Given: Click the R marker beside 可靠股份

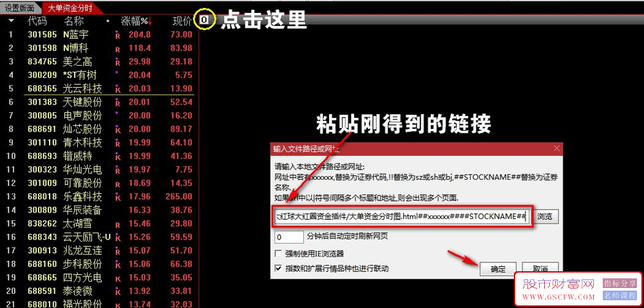Looking at the screenshot, I should 118,184.
